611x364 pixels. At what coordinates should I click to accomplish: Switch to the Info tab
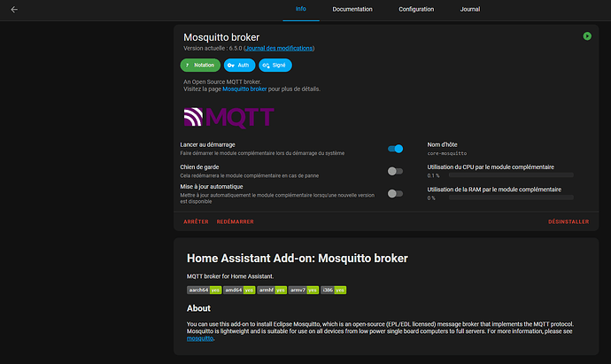coord(301,9)
